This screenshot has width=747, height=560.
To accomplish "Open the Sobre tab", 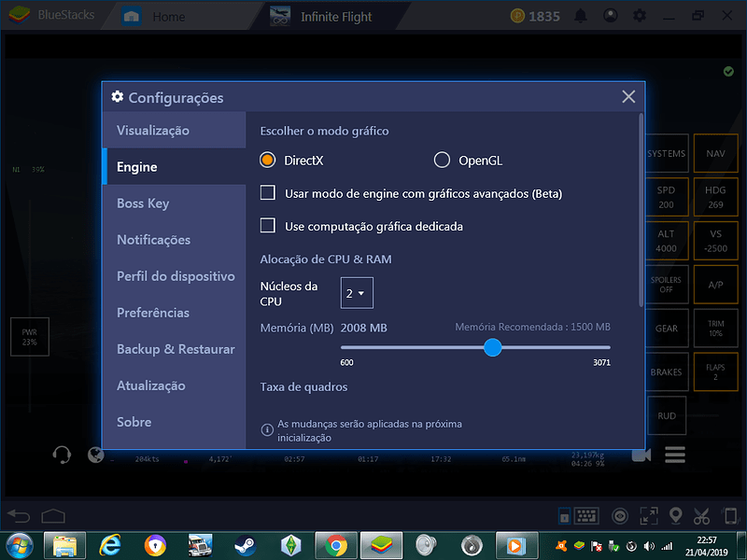I will click(175, 423).
